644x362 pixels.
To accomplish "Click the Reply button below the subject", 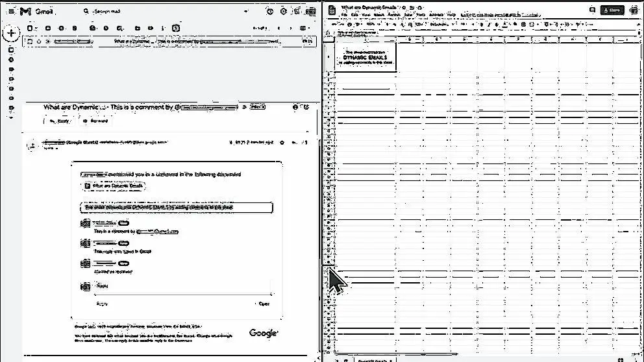I will click(x=58, y=121).
